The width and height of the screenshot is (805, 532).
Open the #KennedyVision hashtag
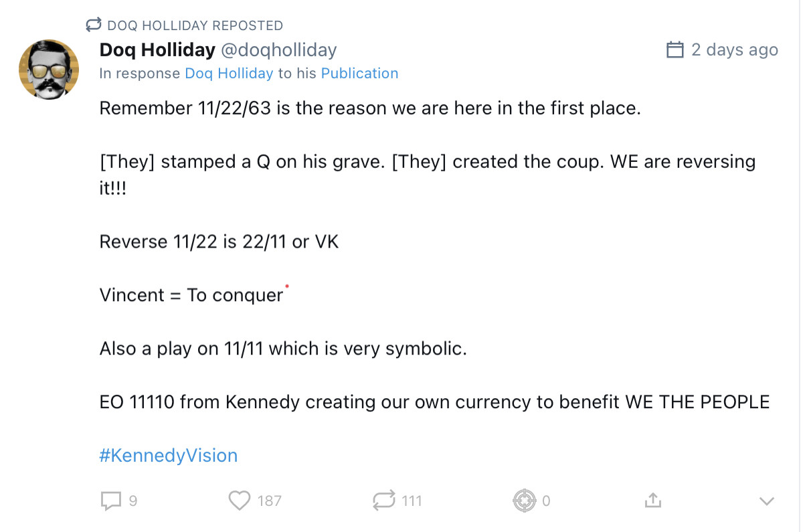[168, 456]
